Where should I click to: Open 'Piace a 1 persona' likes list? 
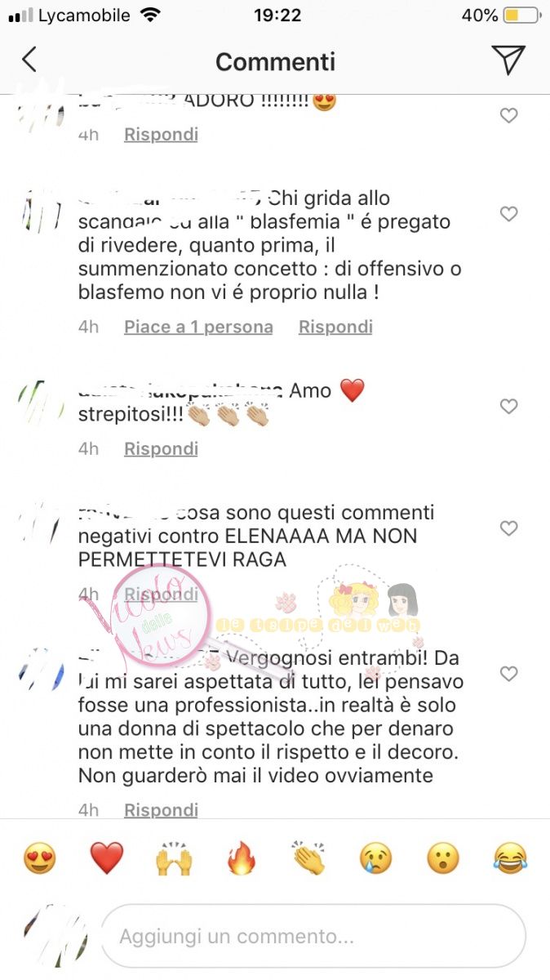coord(198,327)
